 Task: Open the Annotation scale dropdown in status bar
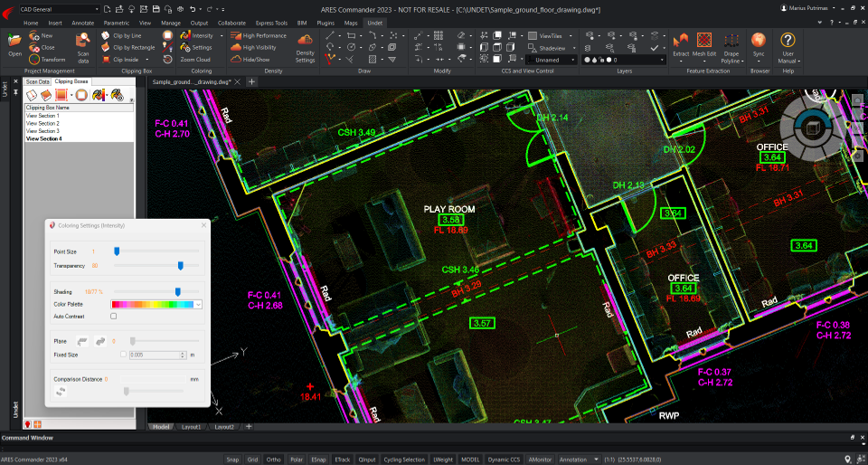[579, 460]
